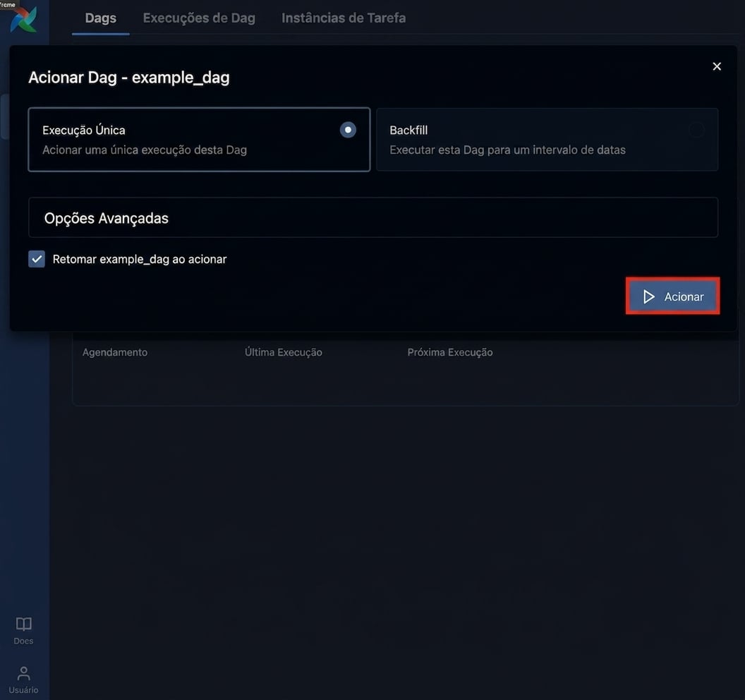The image size is (745, 700).
Task: Click the Última Execução label
Action: pyautogui.click(x=283, y=352)
